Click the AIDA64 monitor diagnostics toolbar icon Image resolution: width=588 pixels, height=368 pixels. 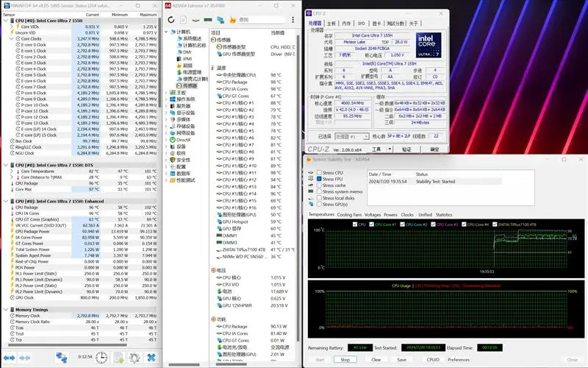tap(220, 20)
